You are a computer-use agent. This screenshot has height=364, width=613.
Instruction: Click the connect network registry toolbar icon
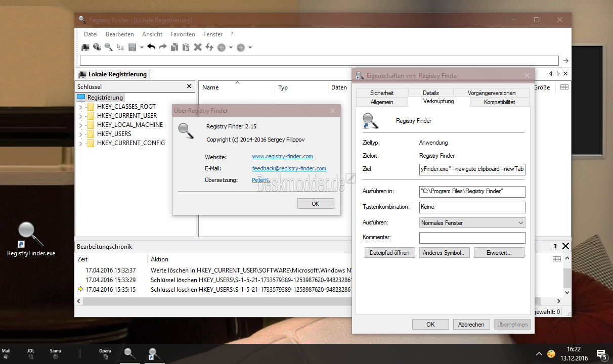coord(97,47)
